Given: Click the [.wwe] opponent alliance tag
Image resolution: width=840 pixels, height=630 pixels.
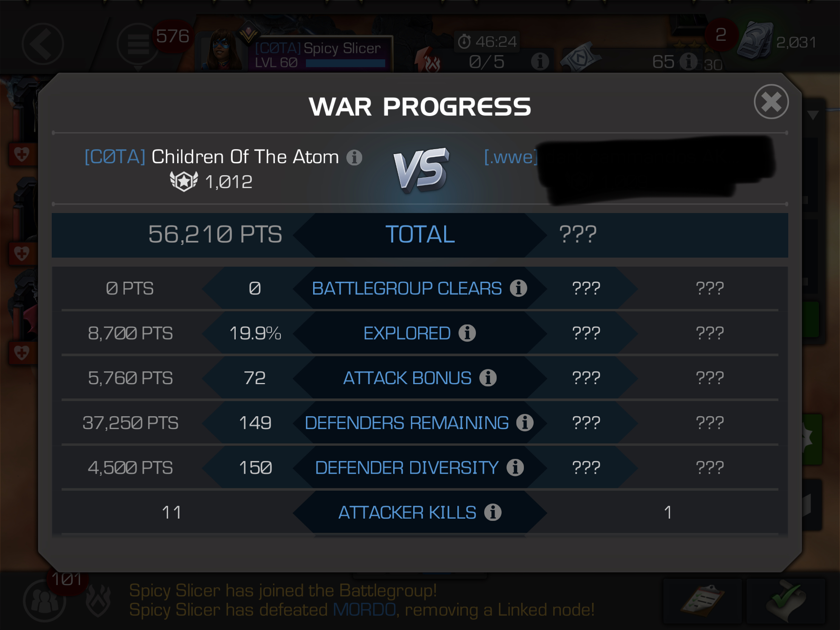Looking at the screenshot, I should point(511,157).
